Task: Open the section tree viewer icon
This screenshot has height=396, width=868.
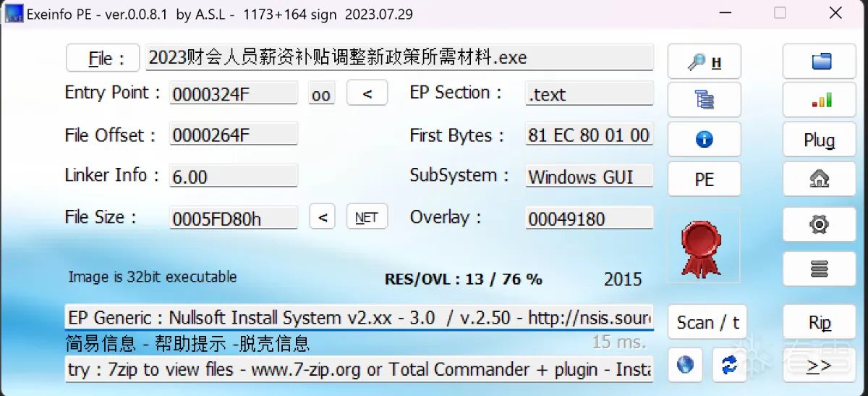Action: point(704,100)
